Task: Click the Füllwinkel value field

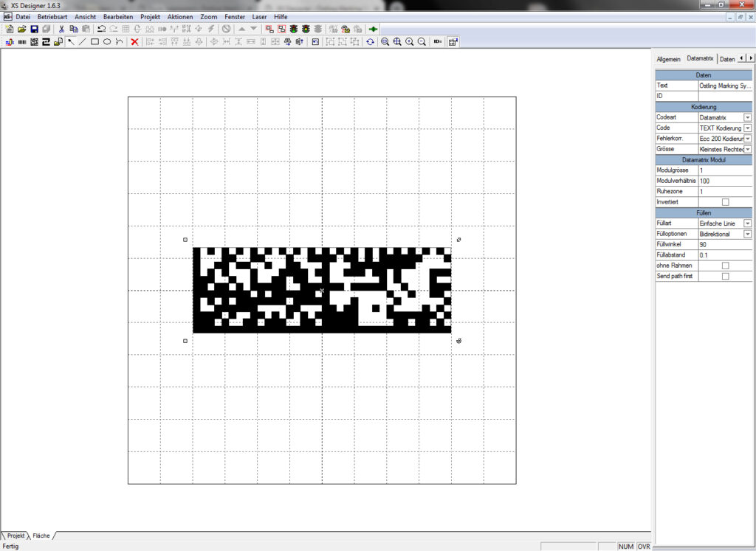Action: tap(725, 244)
